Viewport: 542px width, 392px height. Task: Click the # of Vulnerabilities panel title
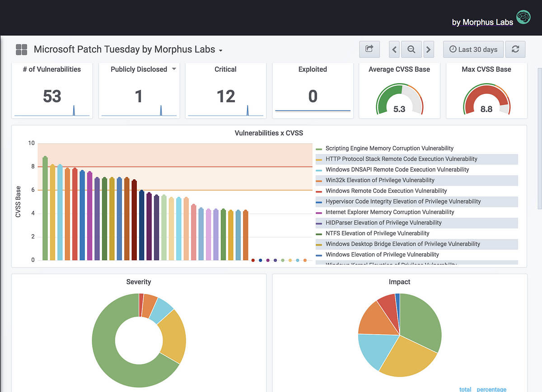click(51, 69)
